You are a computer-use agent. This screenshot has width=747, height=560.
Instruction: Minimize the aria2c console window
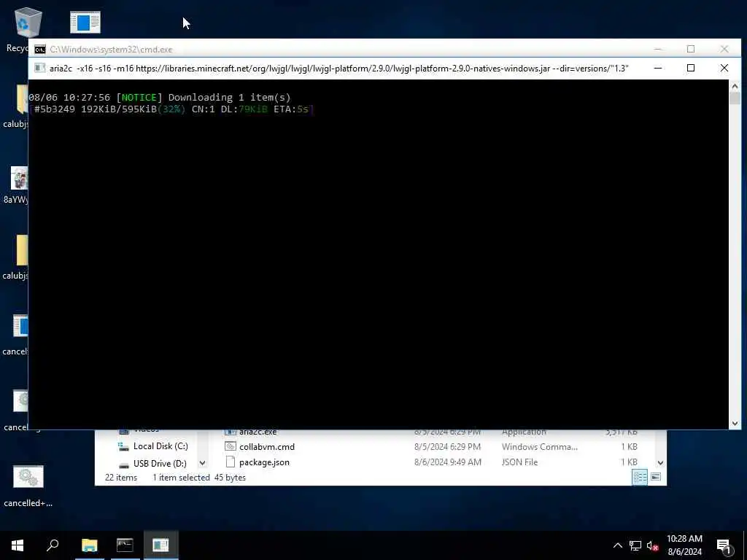point(657,68)
